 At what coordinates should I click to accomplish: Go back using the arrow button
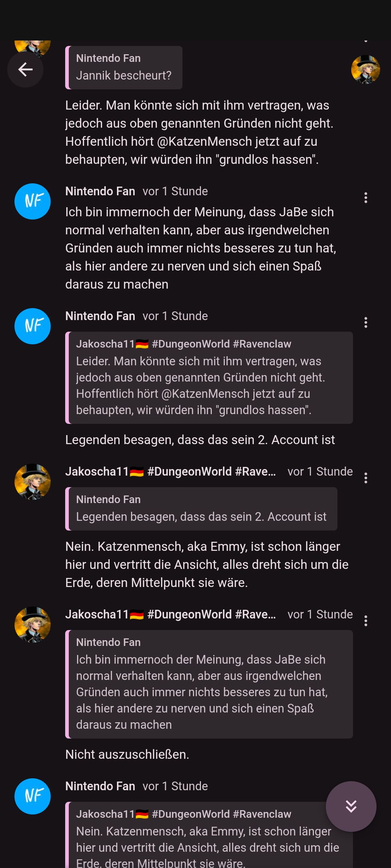25,69
